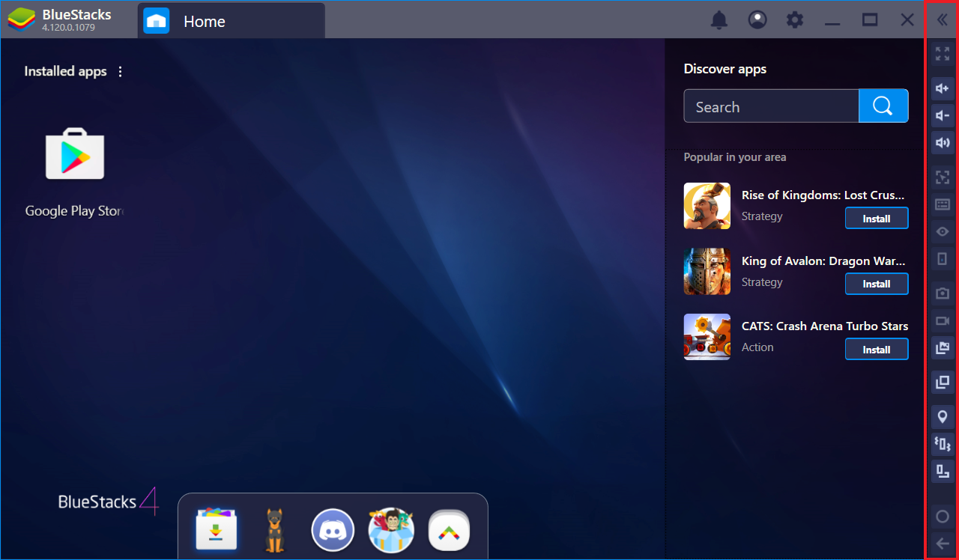Take a screenshot with the camera icon
This screenshot has height=560, width=959.
click(x=943, y=293)
